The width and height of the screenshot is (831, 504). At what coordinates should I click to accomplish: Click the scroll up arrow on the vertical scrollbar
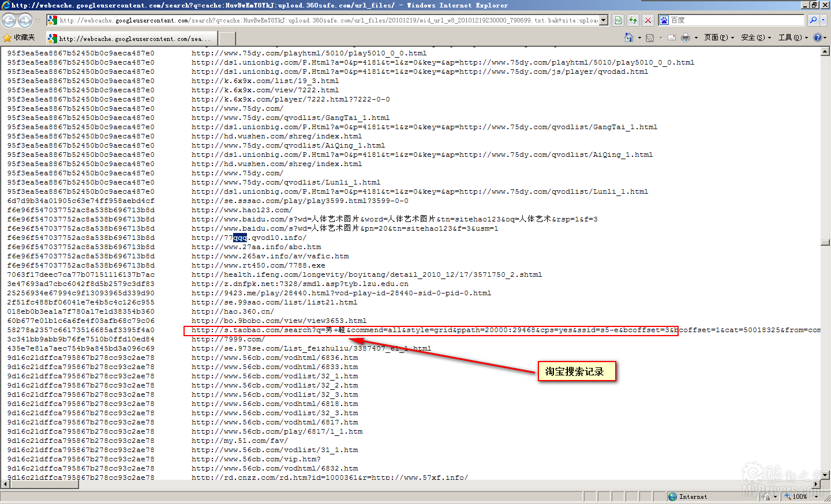825,51
